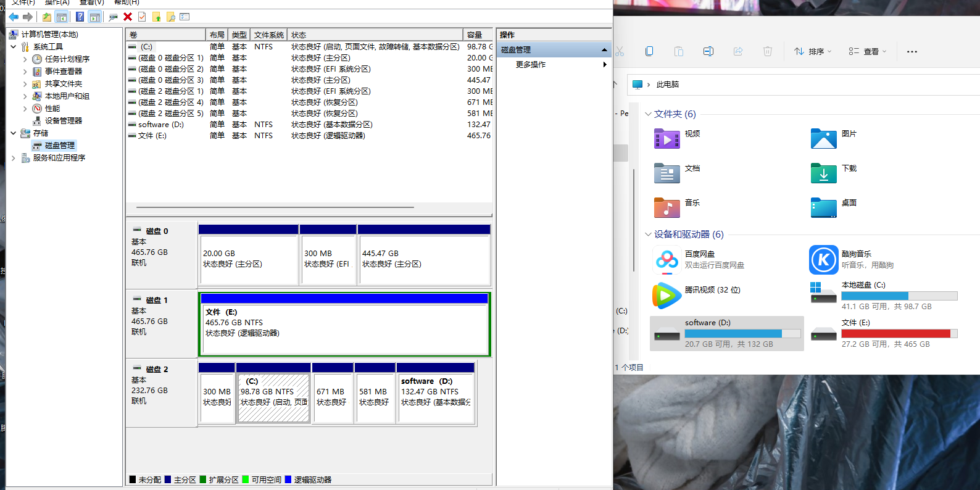Open the 桌面 folder icon
Image resolution: width=980 pixels, height=490 pixels.
point(824,208)
